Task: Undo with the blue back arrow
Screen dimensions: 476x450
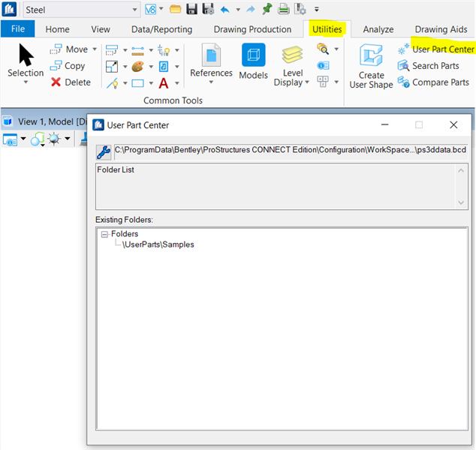Action: click(225, 10)
